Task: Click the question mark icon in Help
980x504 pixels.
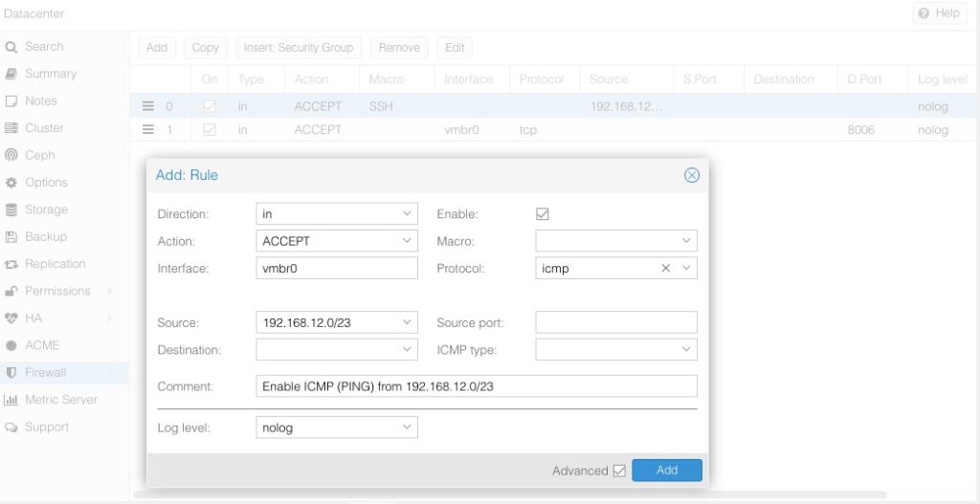Action: [924, 13]
